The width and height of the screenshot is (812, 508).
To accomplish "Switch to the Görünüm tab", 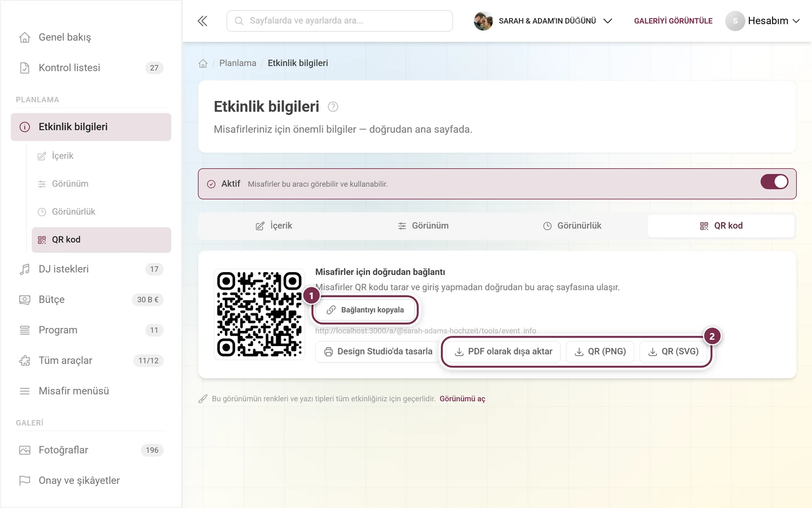I will pyautogui.click(x=423, y=226).
